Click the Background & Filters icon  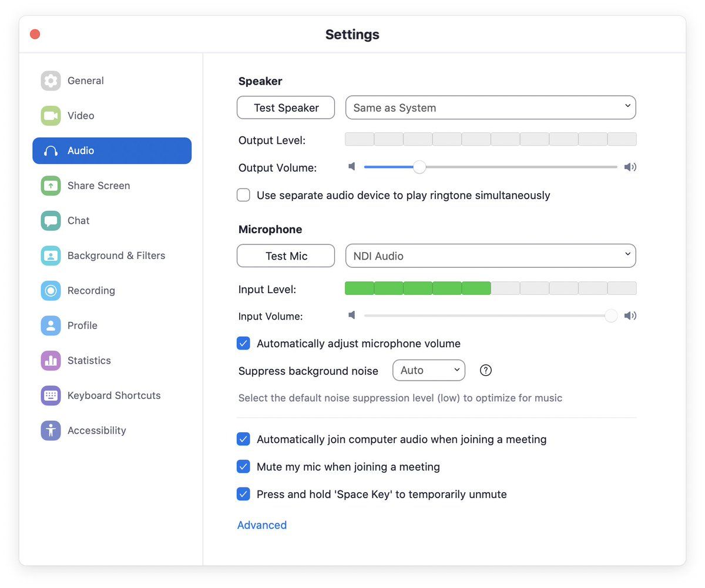pyautogui.click(x=51, y=256)
